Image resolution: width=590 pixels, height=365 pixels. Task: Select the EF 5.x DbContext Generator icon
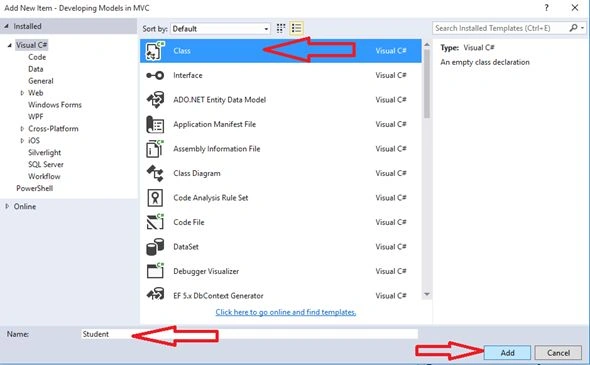pyautogui.click(x=155, y=294)
